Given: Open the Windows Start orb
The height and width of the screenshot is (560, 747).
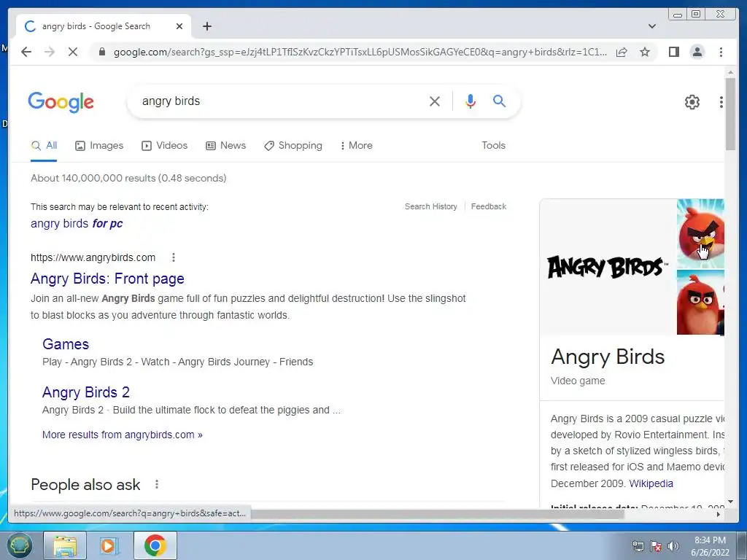Looking at the screenshot, I should tap(20, 545).
